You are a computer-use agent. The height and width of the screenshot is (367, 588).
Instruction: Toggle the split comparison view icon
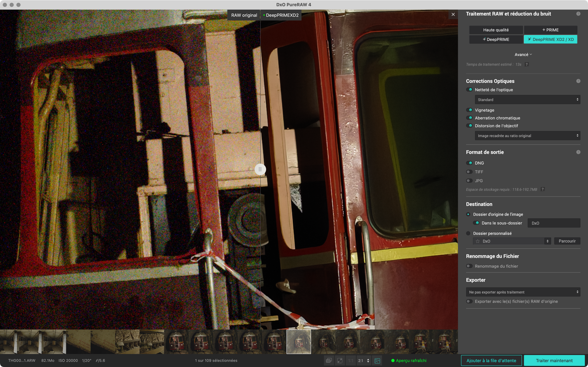(x=377, y=361)
